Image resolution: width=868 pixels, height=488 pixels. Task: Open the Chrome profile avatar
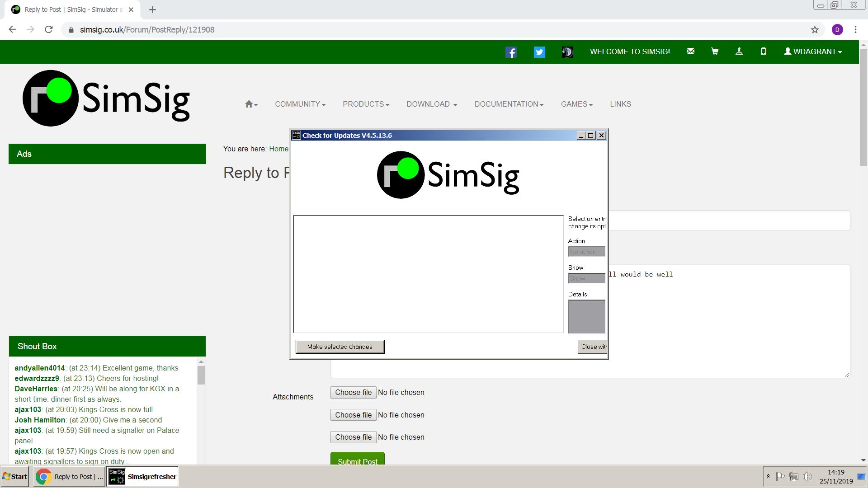coord(837,30)
